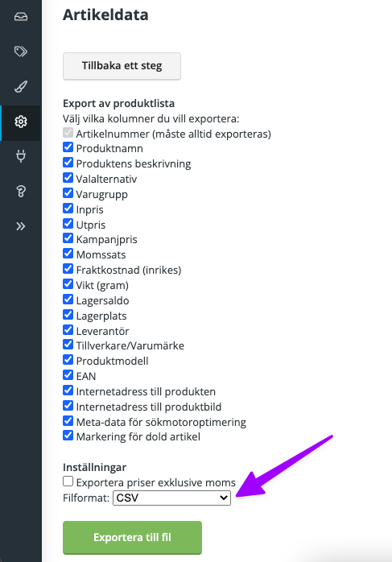Click Exportera till fil button

[x=132, y=537]
